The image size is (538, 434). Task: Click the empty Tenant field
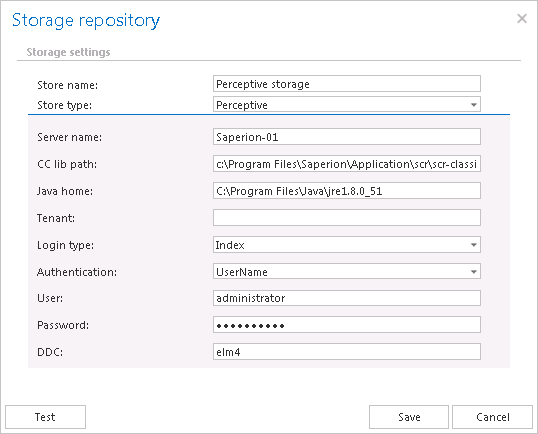[x=347, y=218]
